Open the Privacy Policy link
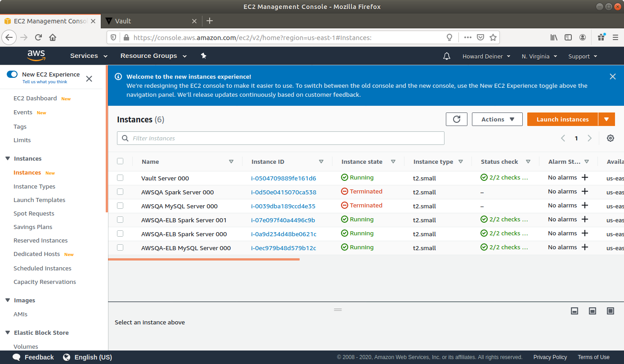 tap(550, 357)
